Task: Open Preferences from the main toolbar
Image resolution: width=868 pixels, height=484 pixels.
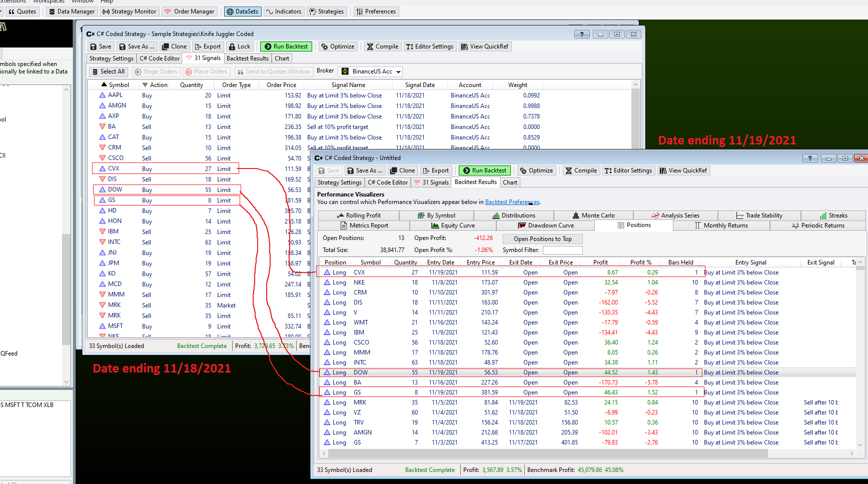Action: [x=375, y=11]
